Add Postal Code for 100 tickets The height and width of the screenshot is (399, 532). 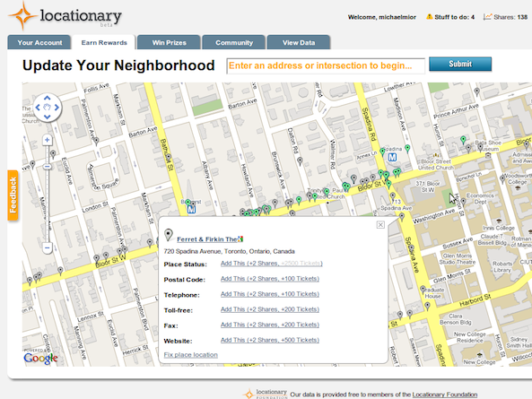pos(270,279)
